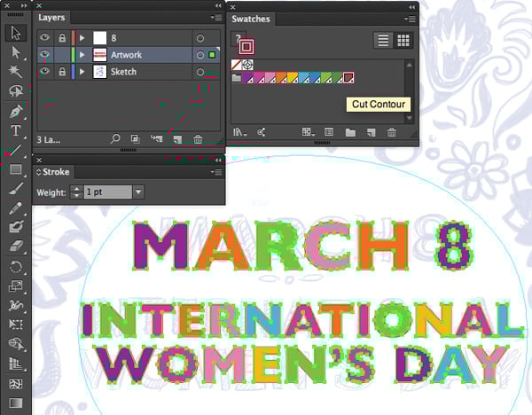Expand layer 8 disclosure triangle
Viewport: 532px width, 415px height.
tap(82, 37)
